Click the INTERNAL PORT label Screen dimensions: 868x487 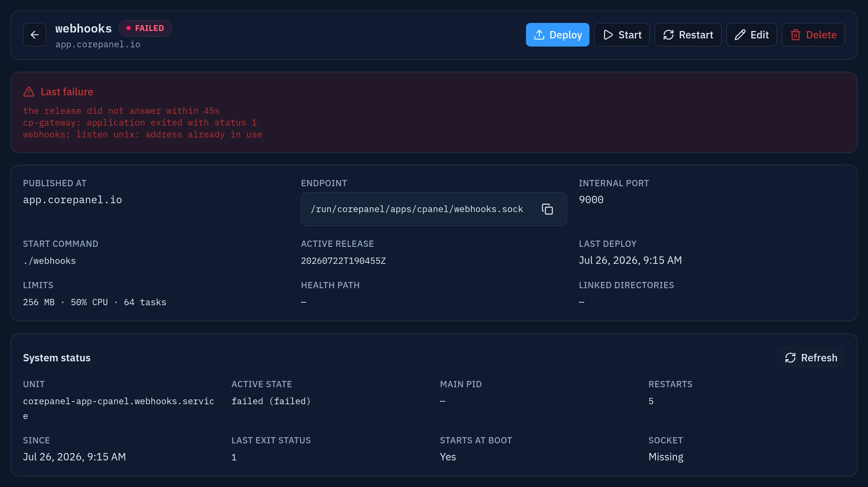(614, 183)
